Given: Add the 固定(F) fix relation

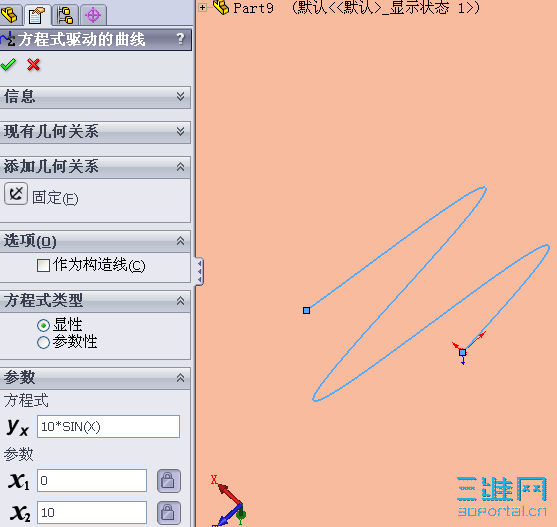Looking at the screenshot, I should click(16, 194).
